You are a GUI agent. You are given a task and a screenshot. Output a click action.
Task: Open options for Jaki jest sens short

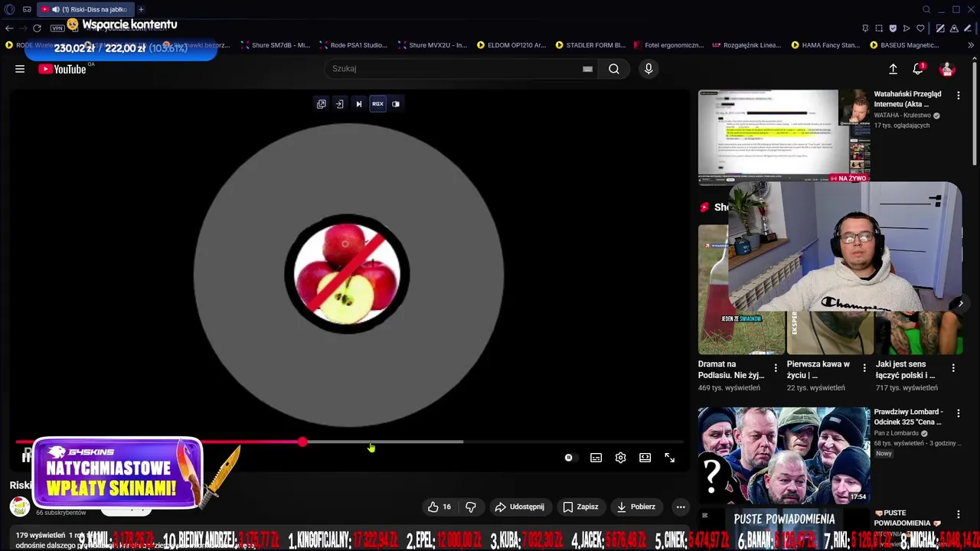click(x=953, y=368)
